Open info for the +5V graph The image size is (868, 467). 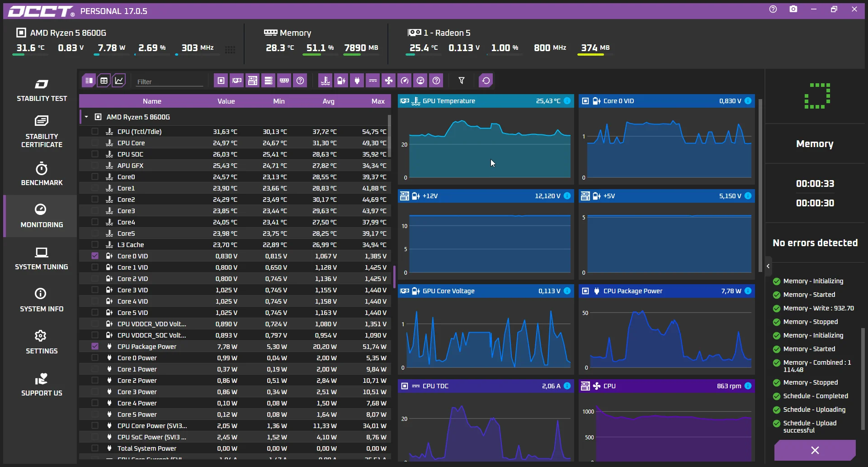click(x=748, y=196)
